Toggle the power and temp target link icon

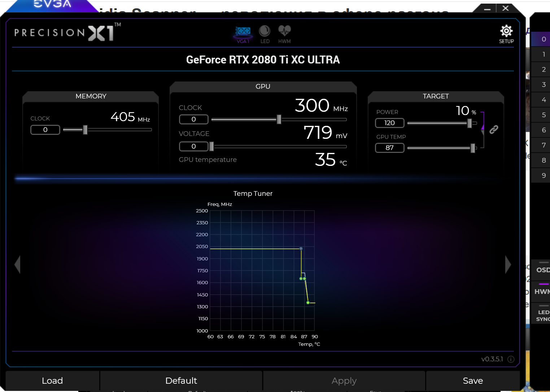click(x=494, y=129)
